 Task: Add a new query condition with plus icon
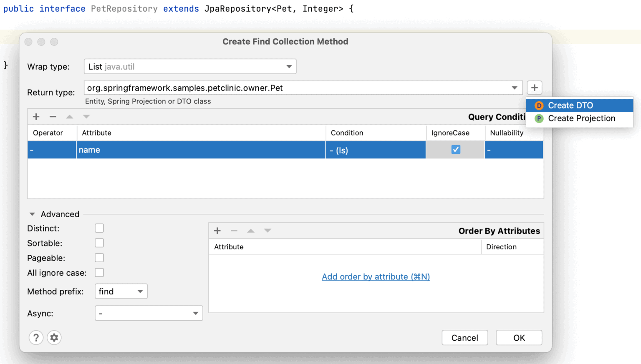(36, 117)
